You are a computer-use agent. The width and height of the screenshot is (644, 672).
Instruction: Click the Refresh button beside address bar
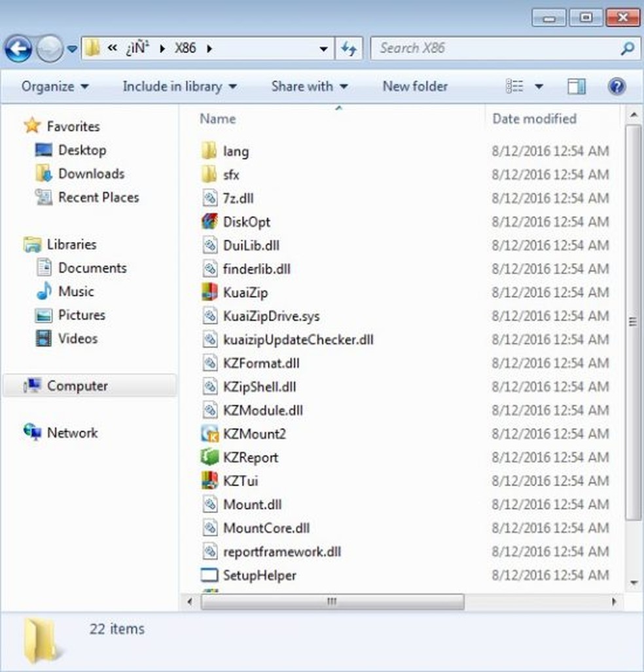click(x=349, y=48)
